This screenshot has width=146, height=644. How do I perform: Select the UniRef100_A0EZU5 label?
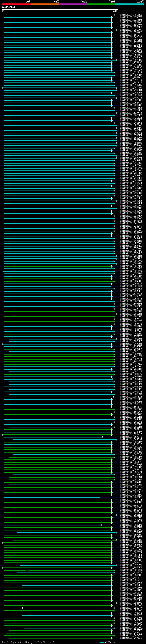[x=131, y=339]
